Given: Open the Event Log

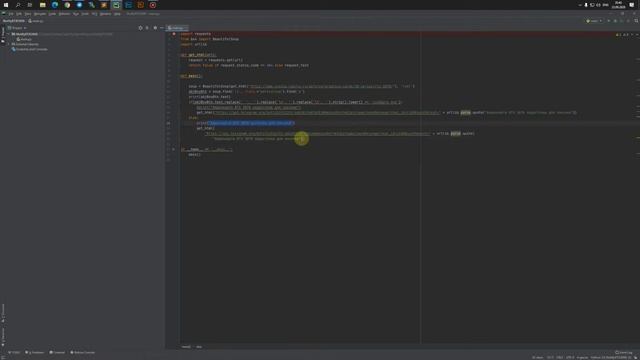Looking at the screenshot, I should click(624, 353).
